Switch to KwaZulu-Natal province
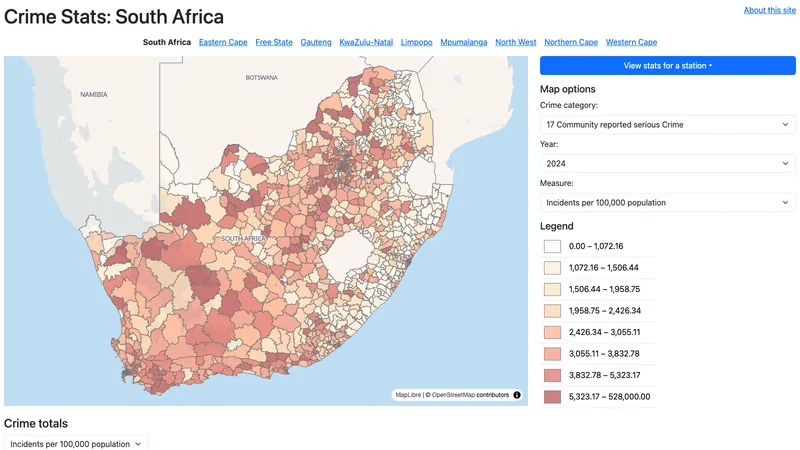 (366, 42)
